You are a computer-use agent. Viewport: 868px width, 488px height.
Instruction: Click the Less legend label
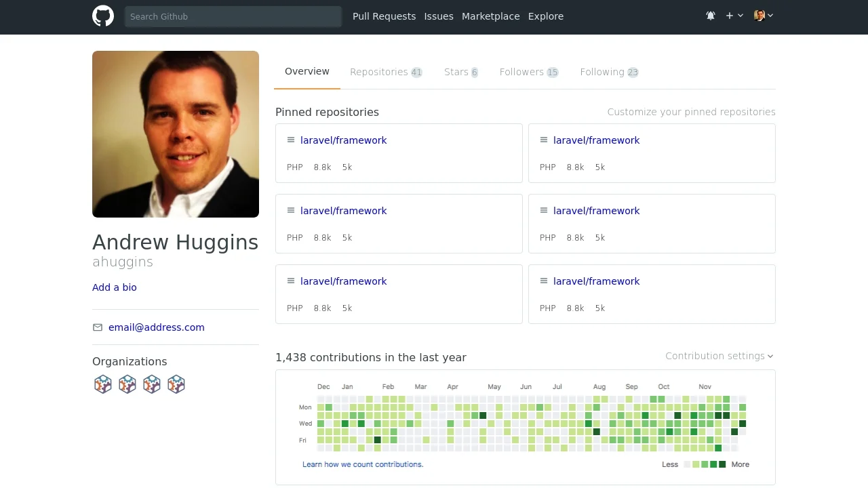coord(670,464)
